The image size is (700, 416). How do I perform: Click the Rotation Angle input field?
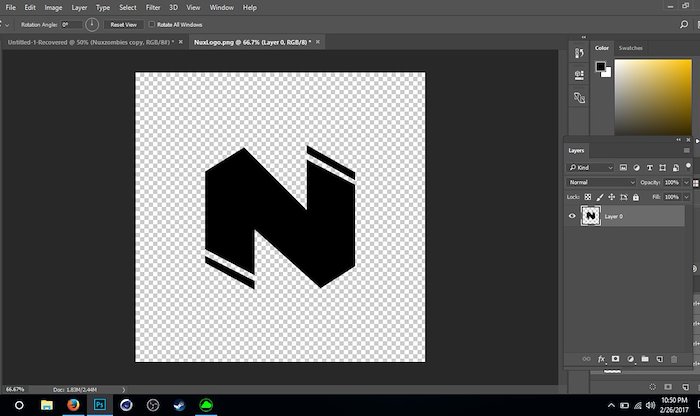click(x=71, y=25)
